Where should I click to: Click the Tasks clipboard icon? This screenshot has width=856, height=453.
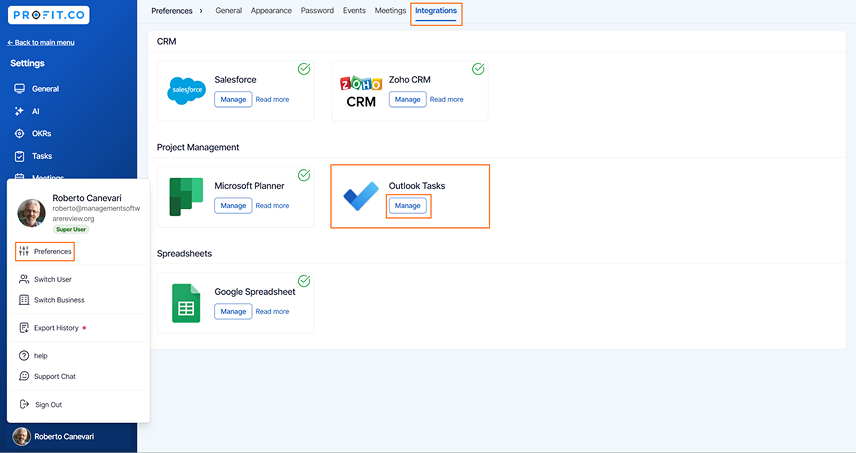click(x=20, y=156)
